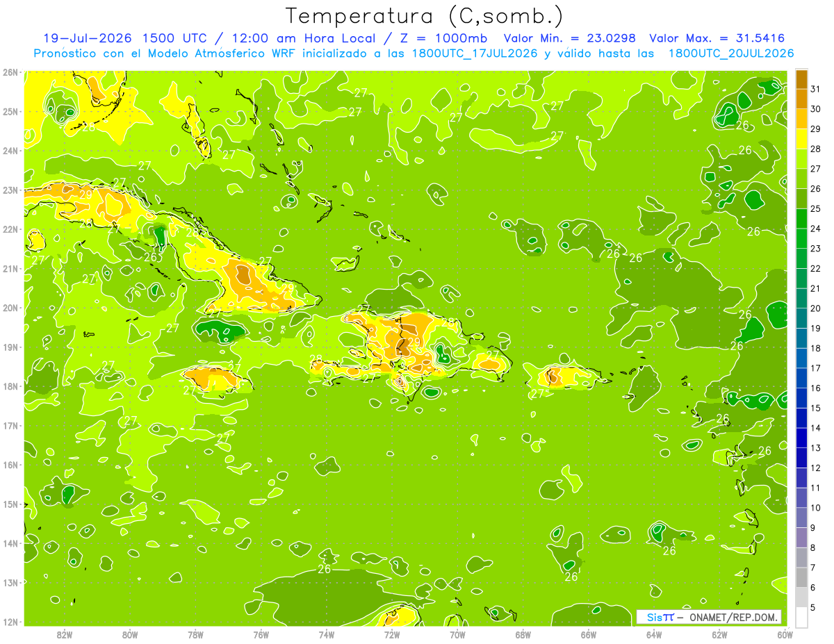Click the 74W longitude axis label
This screenshot has height=644, width=834.
(326, 634)
